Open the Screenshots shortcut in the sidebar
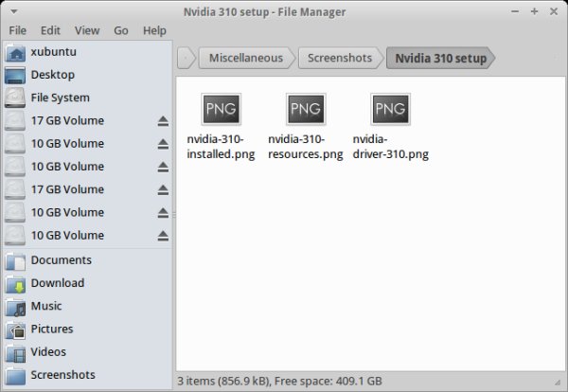The height and width of the screenshot is (392, 568). pyautogui.click(x=87, y=375)
